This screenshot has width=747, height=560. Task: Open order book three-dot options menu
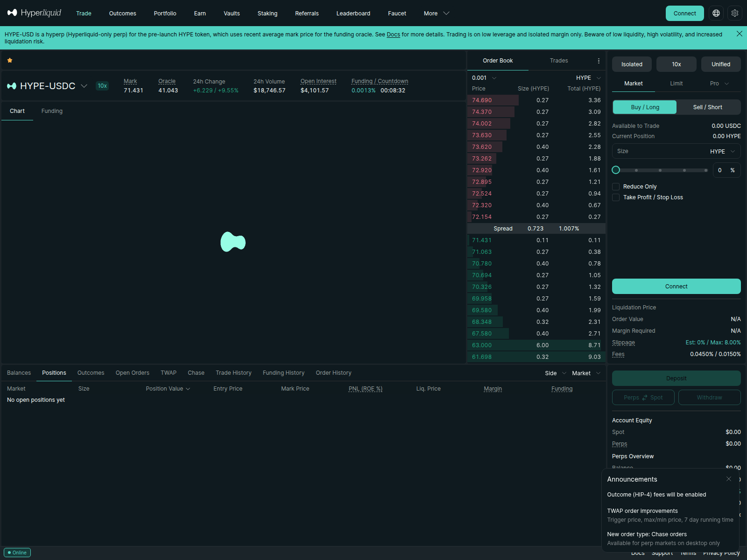pos(599,61)
